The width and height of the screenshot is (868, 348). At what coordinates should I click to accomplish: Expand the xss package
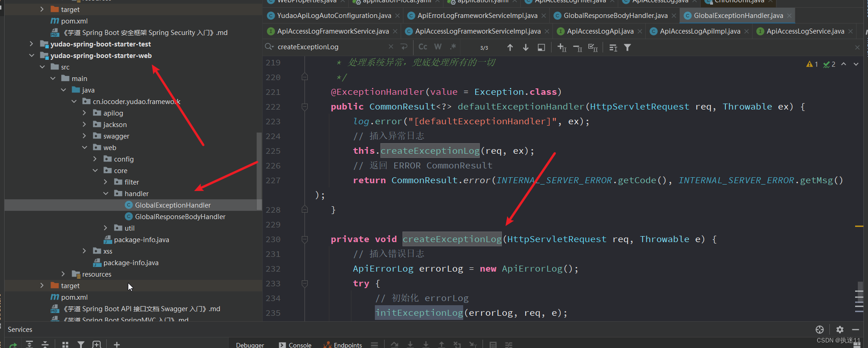pyautogui.click(x=84, y=251)
